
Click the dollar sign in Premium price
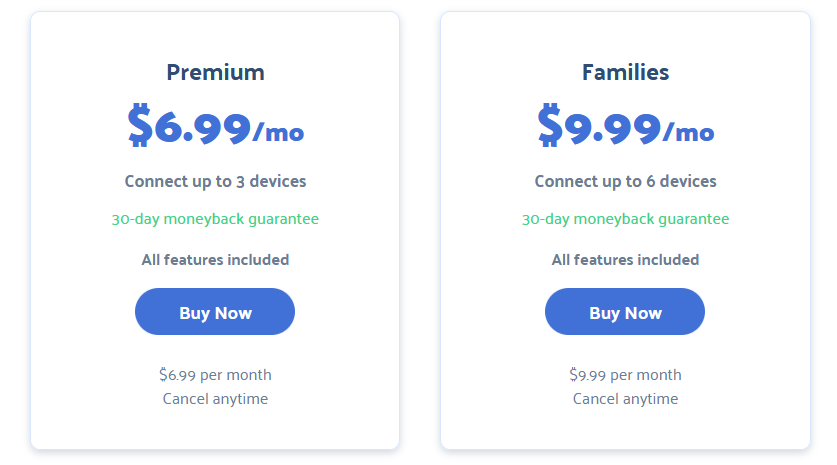140,125
